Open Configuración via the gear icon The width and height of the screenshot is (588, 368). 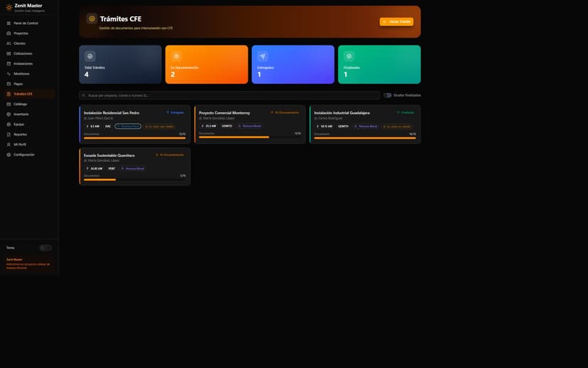coord(9,154)
